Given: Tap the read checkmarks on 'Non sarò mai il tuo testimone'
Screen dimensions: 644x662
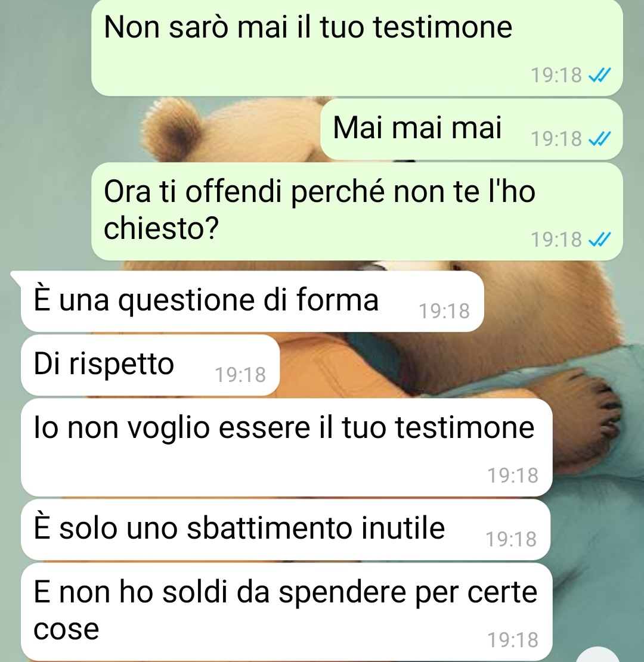Looking at the screenshot, I should [599, 76].
